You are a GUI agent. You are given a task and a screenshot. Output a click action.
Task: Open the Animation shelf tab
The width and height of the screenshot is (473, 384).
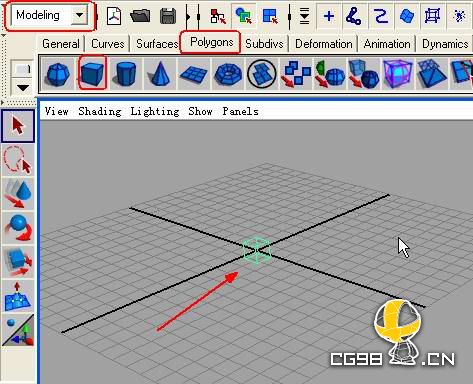[x=387, y=44]
